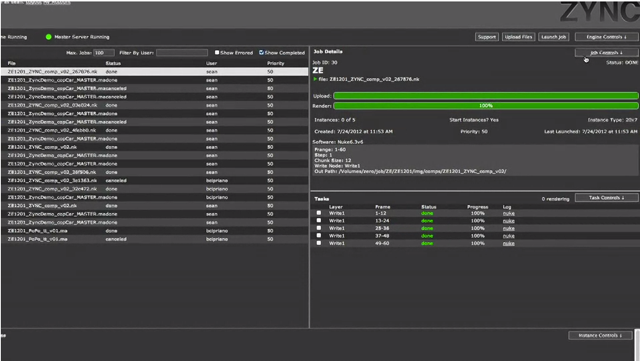This screenshot has height=361, width=640.
Task: Click the Start Instances? Yes text
Action: tap(474, 120)
